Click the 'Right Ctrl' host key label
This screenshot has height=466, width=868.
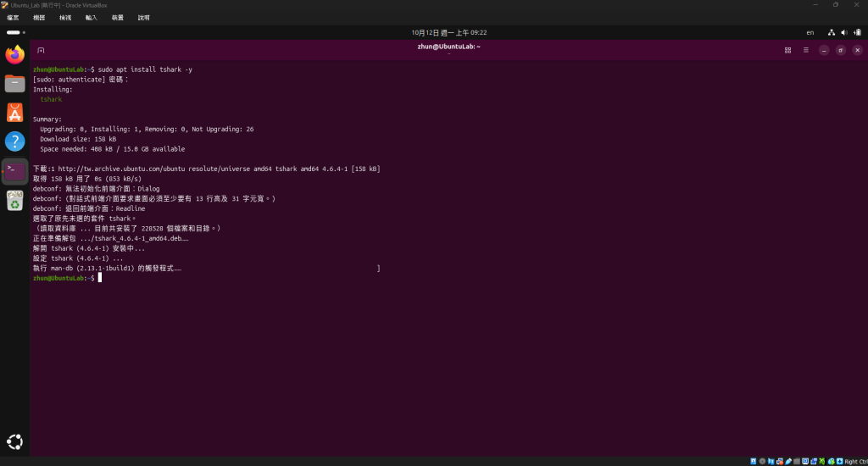point(856,462)
